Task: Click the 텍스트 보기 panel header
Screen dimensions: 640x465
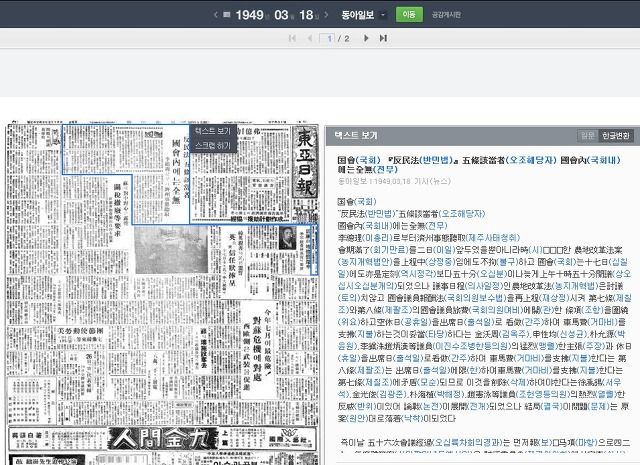Action: pyautogui.click(x=482, y=136)
